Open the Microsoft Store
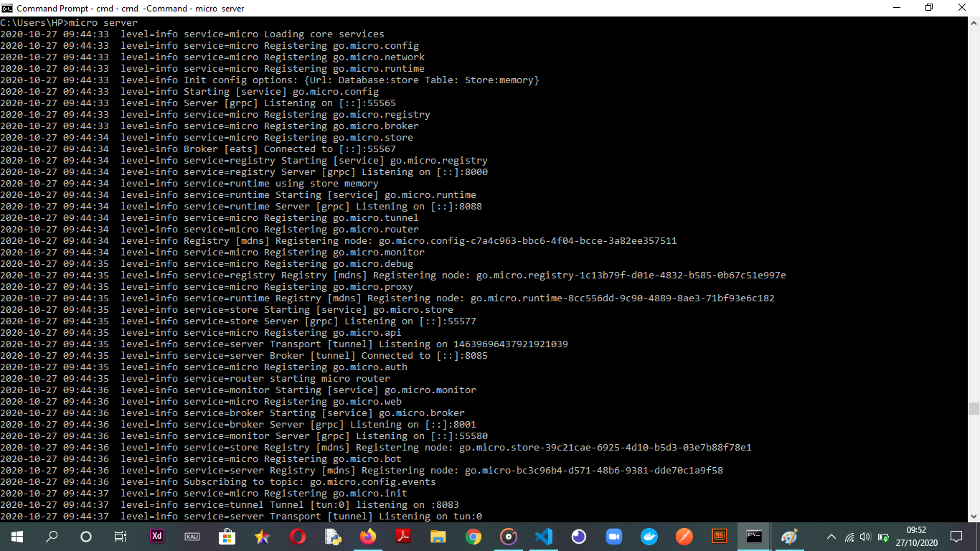980x551 pixels. [x=227, y=537]
